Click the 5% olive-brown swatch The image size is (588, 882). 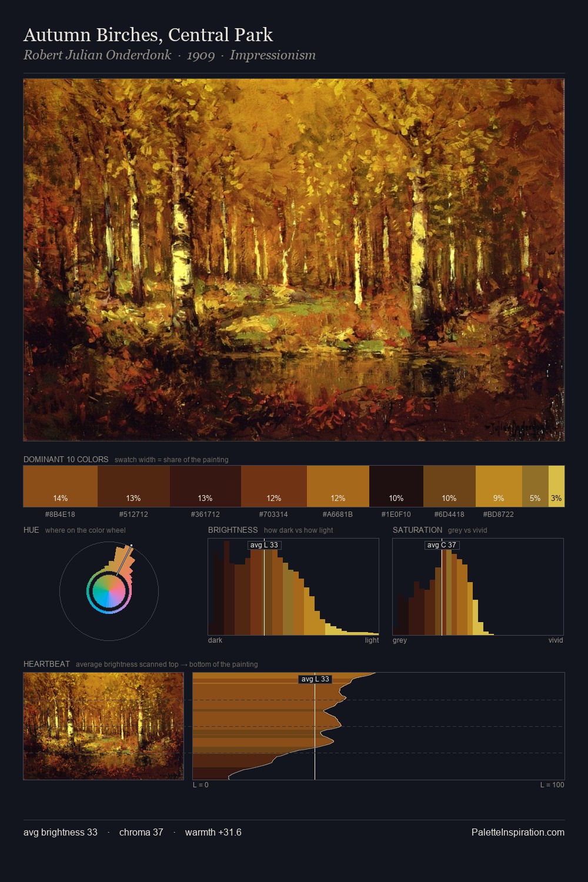535,486
